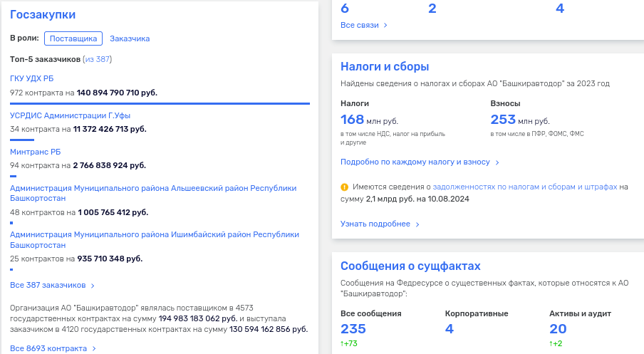Click chevron after Подробно по каждому налогу
The image size is (644, 354).
[x=497, y=162]
